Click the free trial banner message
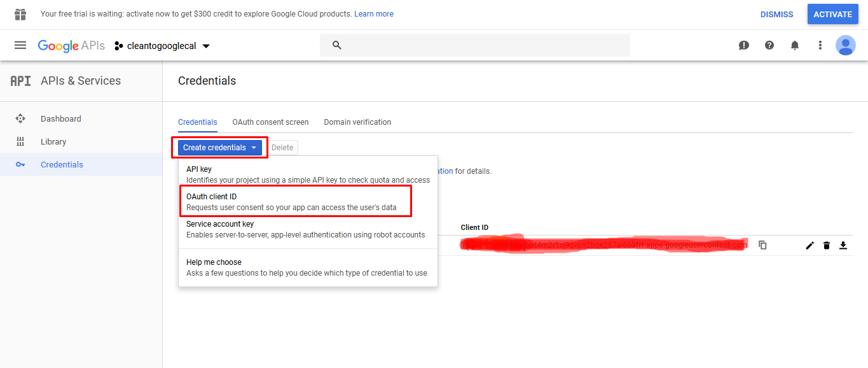The width and height of the screenshot is (868, 368). [196, 14]
